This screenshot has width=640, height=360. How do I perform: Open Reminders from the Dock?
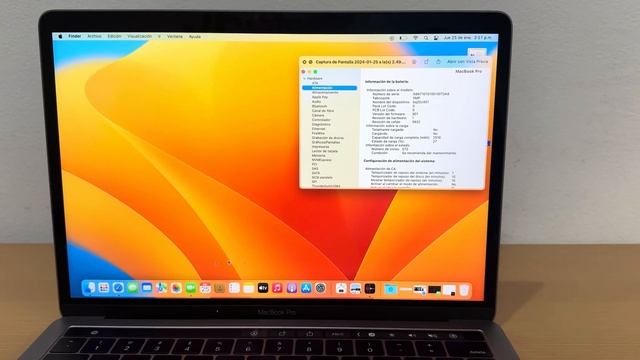(x=234, y=288)
